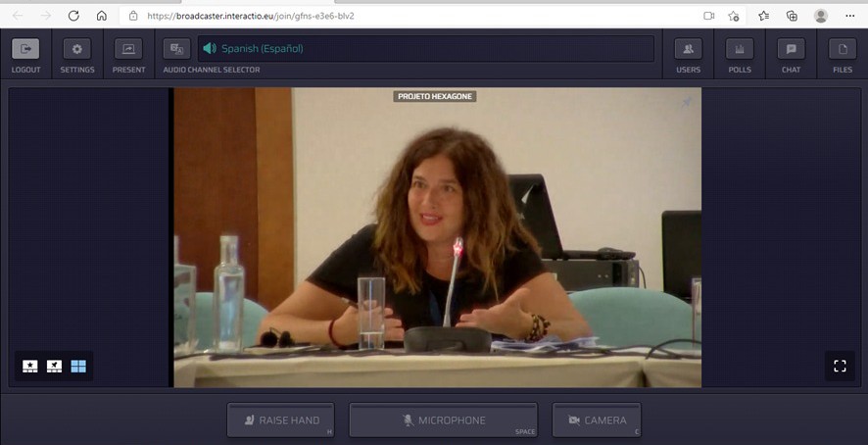The height and width of the screenshot is (445, 868).
Task: Select Spanish (Español) audio channel
Action: (x=426, y=49)
